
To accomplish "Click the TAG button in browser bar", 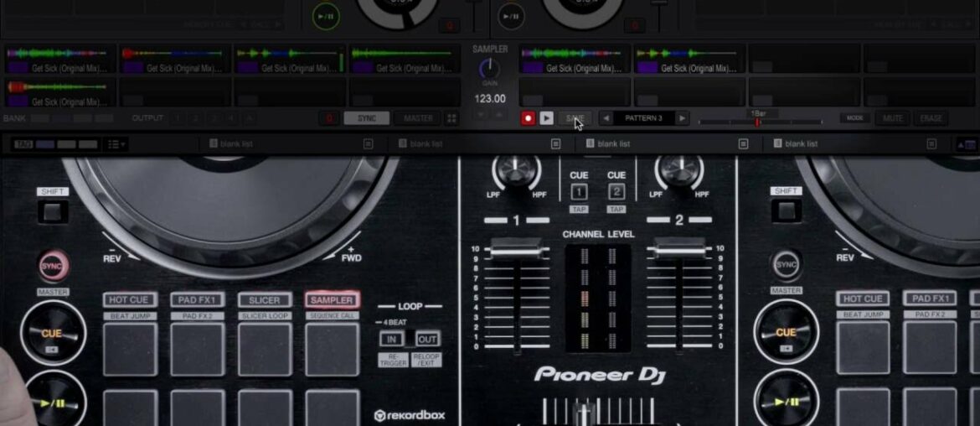I will click(x=23, y=144).
